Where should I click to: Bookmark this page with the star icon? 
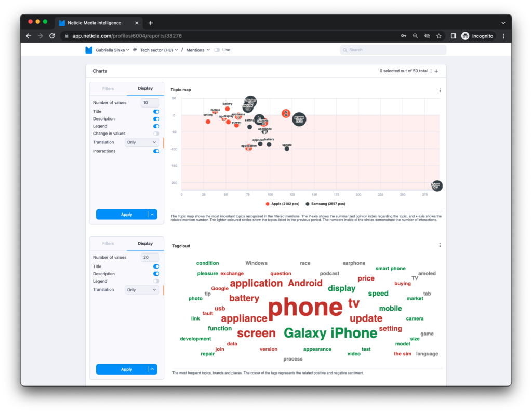(439, 36)
